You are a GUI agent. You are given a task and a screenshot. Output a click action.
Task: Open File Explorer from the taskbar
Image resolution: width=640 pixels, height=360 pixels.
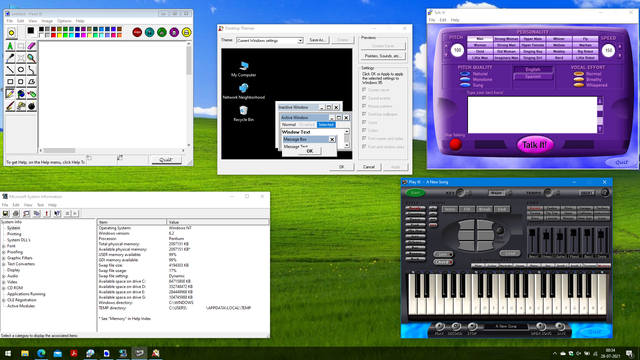(25, 353)
